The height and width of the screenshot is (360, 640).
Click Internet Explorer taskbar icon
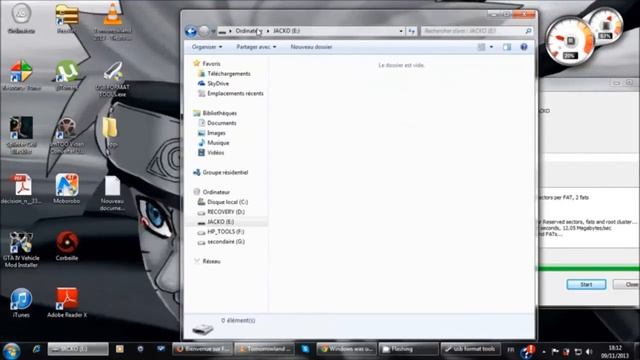[36, 349]
